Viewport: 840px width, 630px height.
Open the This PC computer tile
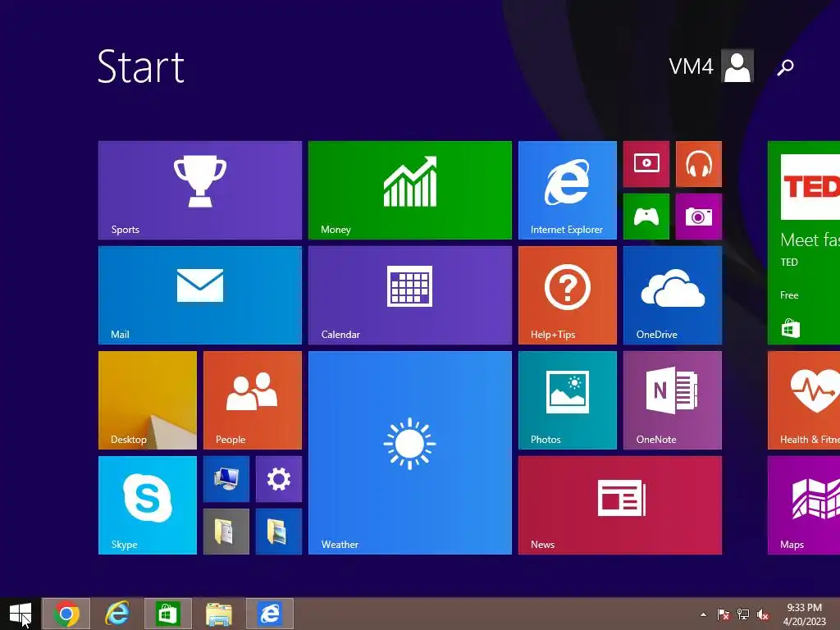click(226, 479)
